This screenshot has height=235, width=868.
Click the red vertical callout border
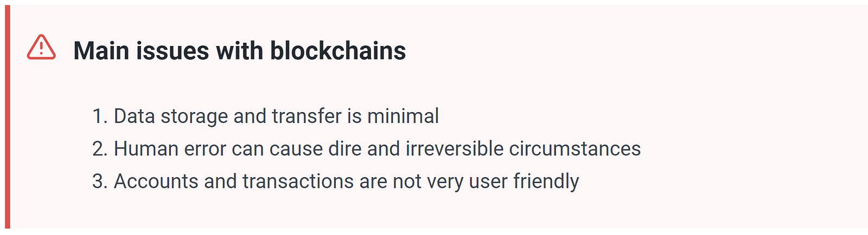pos(8,117)
